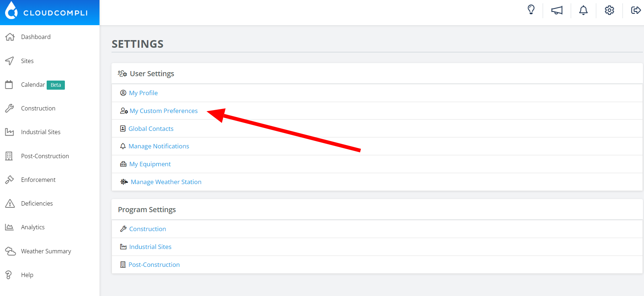The width and height of the screenshot is (644, 296).
Task: Click the Help question mark icon
Action: 9,275
